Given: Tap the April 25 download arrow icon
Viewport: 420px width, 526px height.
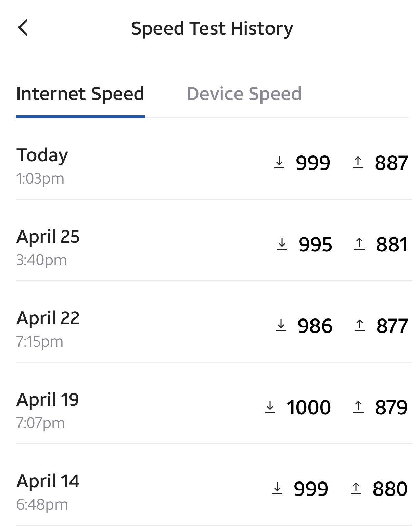Looking at the screenshot, I should click(282, 244).
